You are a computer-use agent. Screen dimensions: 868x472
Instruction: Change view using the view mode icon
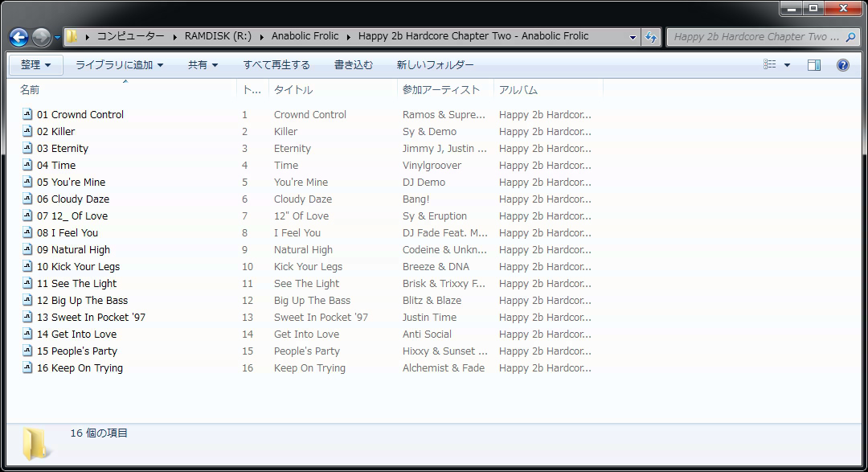[x=769, y=65]
